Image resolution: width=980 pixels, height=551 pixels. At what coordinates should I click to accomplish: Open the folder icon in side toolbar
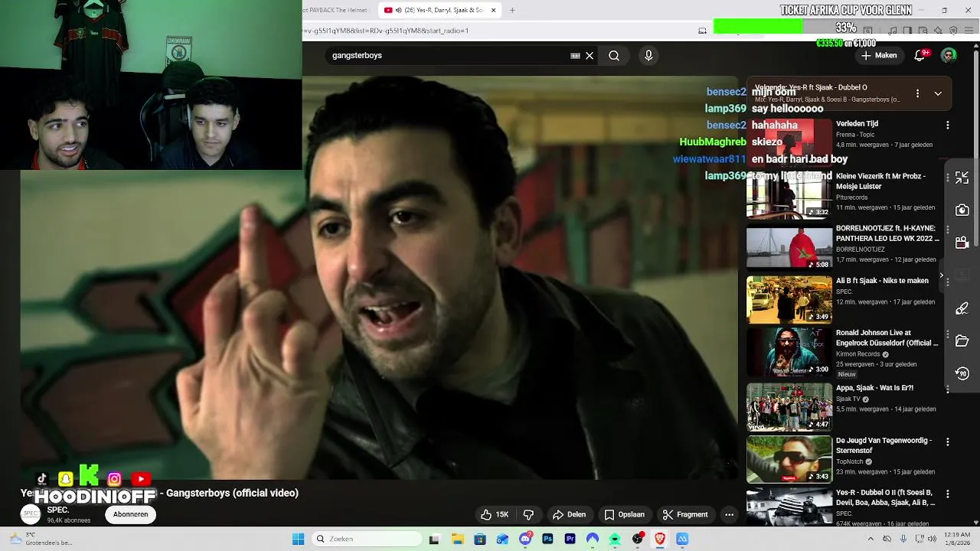(x=962, y=341)
